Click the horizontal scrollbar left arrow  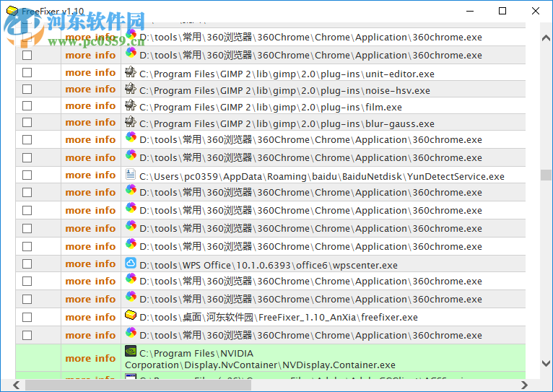point(16,385)
